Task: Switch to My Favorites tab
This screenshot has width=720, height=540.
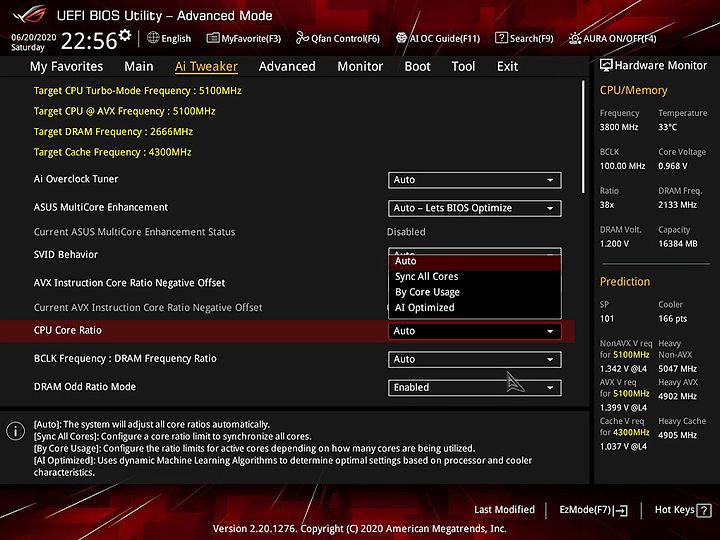Action: click(x=66, y=67)
